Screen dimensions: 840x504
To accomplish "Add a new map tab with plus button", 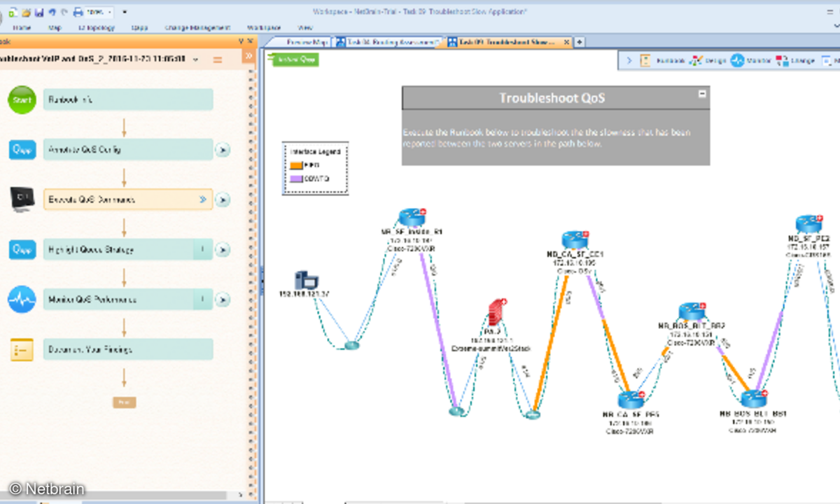I will [580, 43].
